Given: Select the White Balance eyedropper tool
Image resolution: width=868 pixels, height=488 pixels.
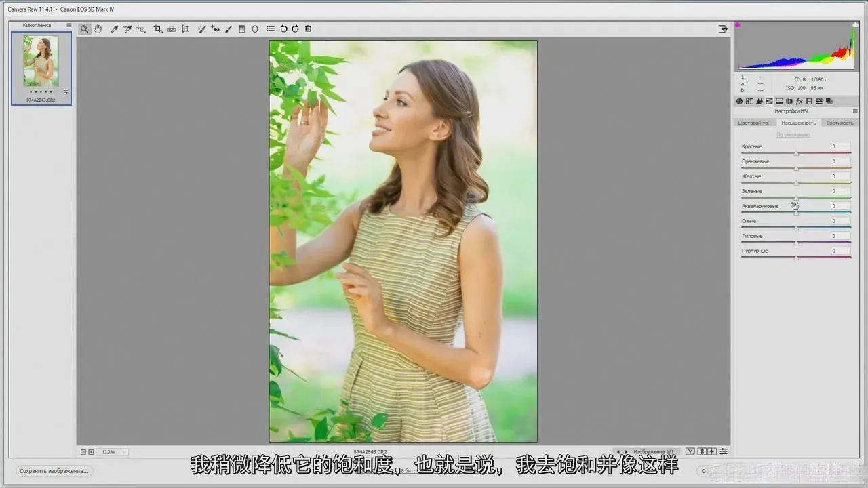Looking at the screenshot, I should pos(115,29).
